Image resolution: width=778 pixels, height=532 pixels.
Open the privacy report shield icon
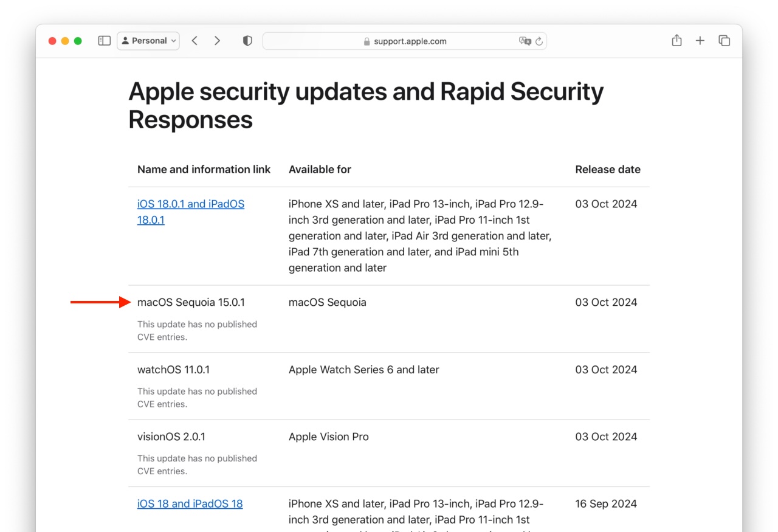click(x=247, y=41)
